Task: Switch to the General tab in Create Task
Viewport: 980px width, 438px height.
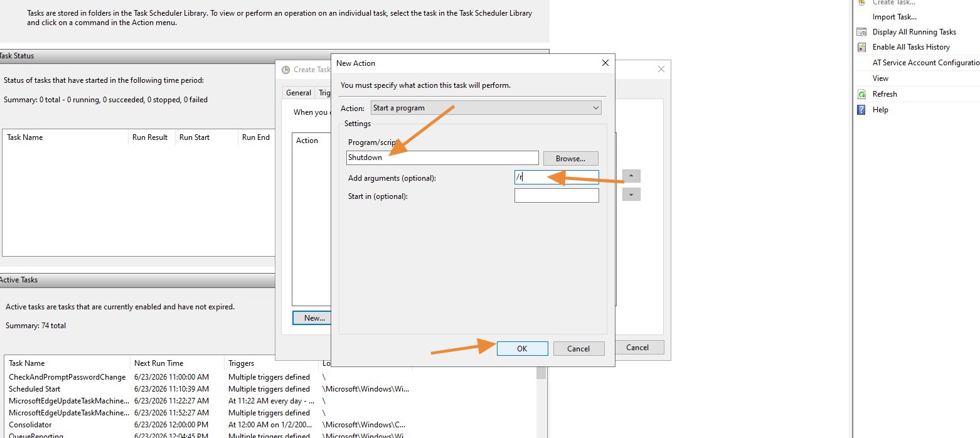Action: pos(299,93)
